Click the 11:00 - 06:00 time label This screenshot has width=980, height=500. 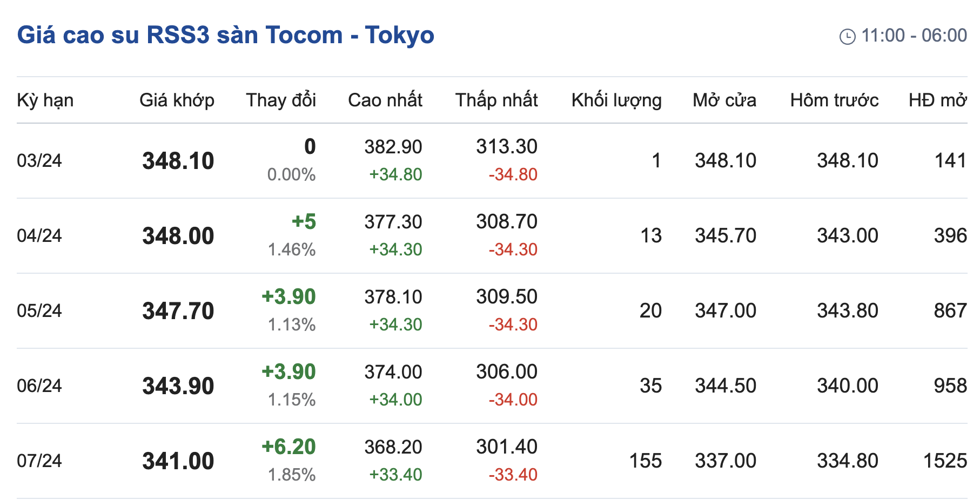tap(914, 36)
